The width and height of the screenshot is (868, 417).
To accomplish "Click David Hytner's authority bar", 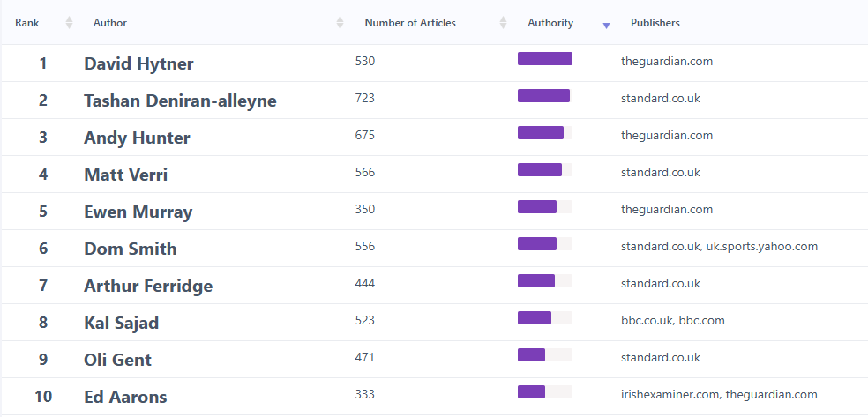I will [x=545, y=59].
